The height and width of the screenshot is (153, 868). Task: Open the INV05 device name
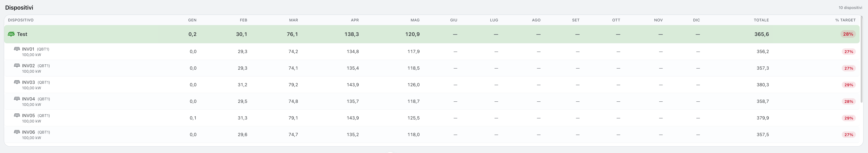tap(28, 116)
